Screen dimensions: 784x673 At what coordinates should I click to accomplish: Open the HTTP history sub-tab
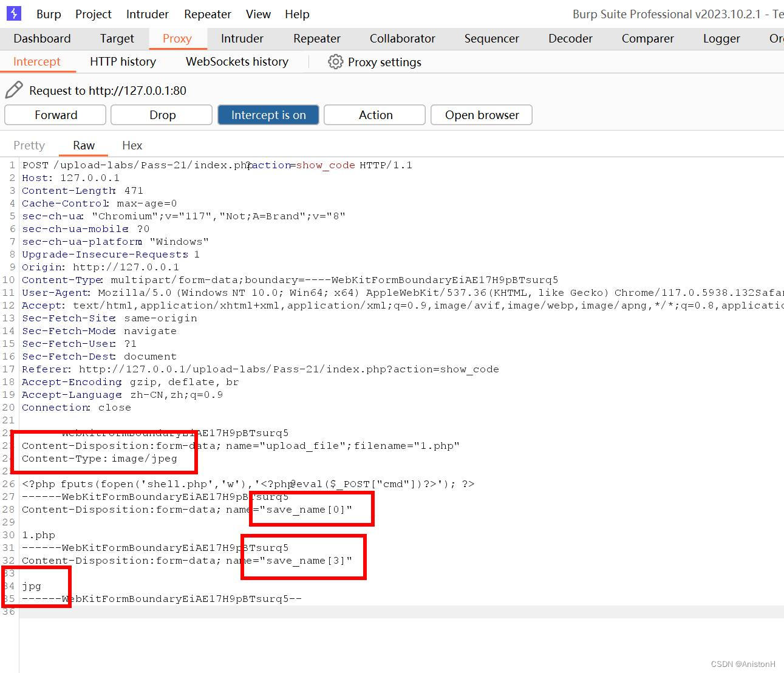coord(123,61)
